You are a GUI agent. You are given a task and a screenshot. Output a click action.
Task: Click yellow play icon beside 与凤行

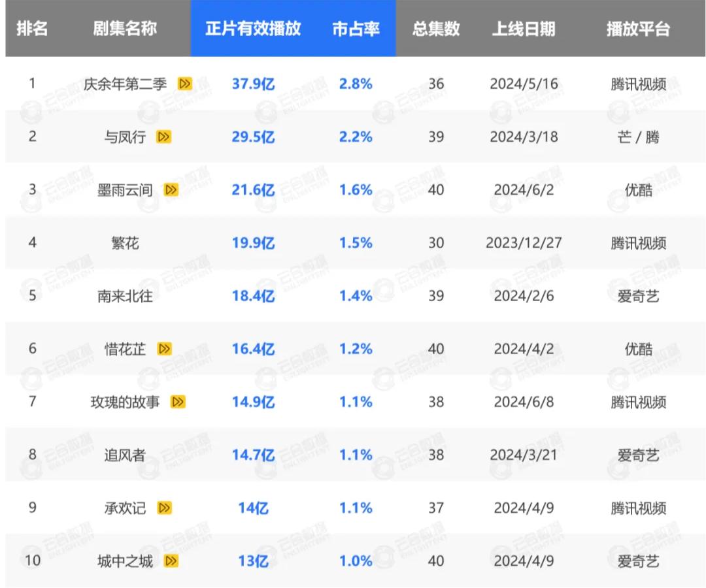tap(163, 137)
